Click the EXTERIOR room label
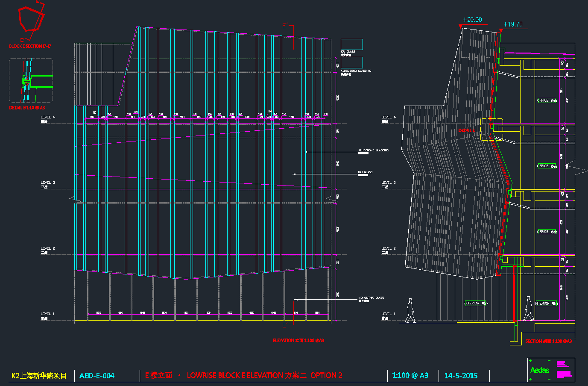The image size is (588, 386). point(475,303)
